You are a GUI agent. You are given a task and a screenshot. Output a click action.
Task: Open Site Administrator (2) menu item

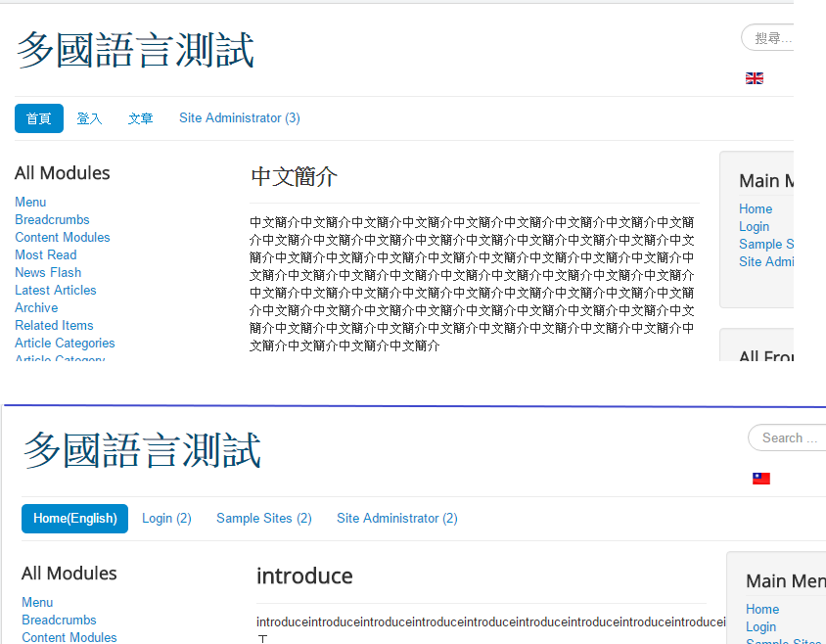tap(396, 519)
